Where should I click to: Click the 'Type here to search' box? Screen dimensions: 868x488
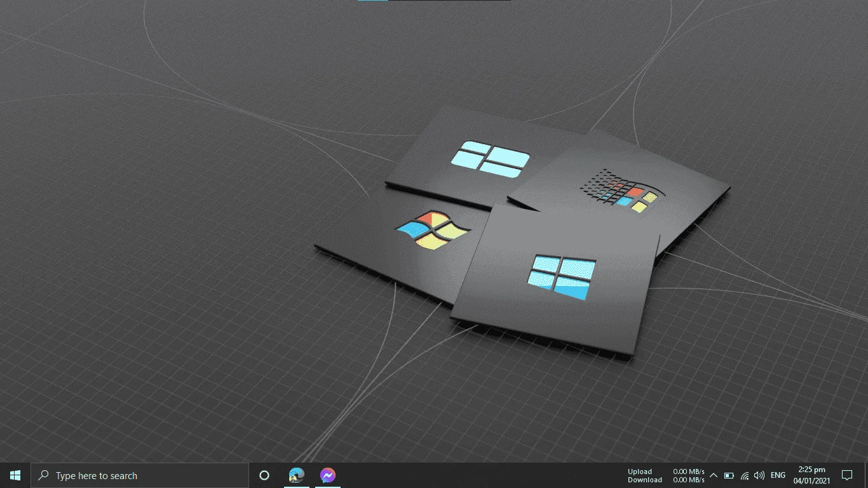click(x=140, y=475)
